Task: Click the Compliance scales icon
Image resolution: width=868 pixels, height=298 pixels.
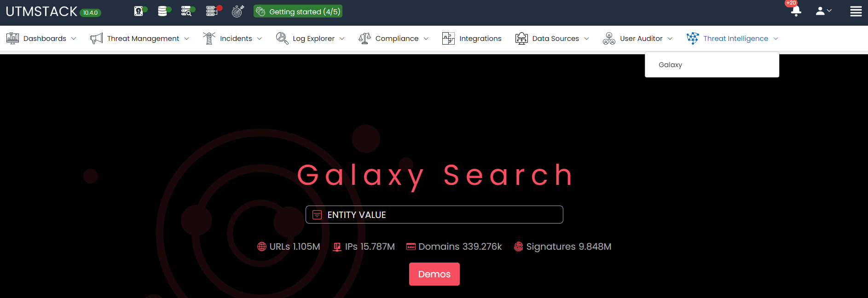Action: point(365,38)
